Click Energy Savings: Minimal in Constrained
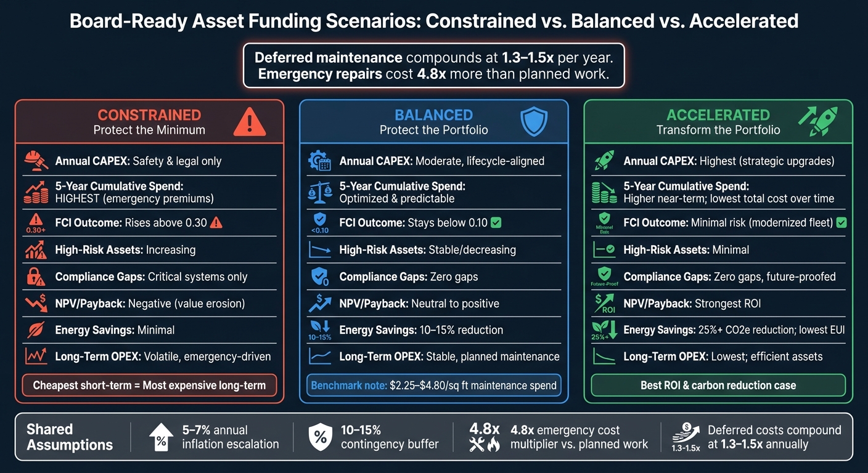The height and width of the screenshot is (473, 868). (x=115, y=330)
